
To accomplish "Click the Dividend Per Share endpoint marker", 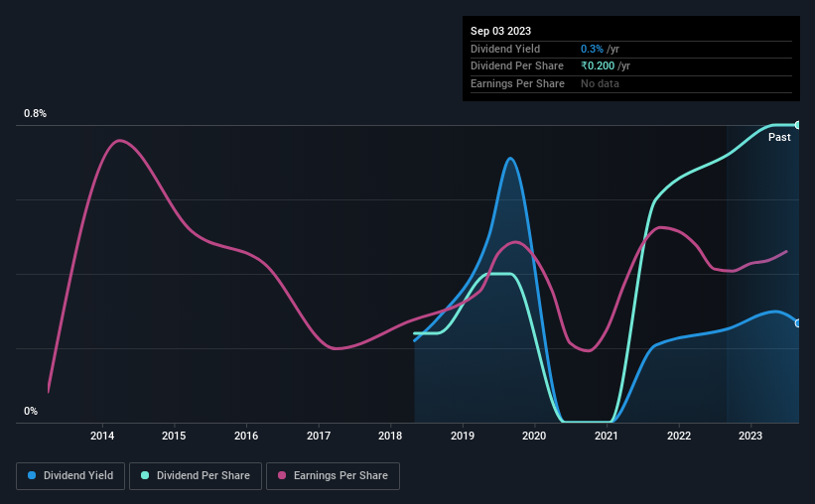I will tap(798, 125).
